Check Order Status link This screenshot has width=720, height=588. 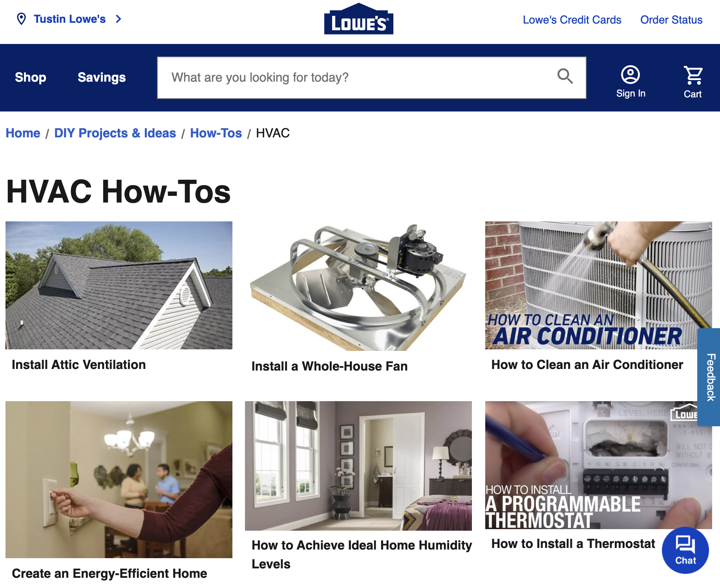point(671,20)
